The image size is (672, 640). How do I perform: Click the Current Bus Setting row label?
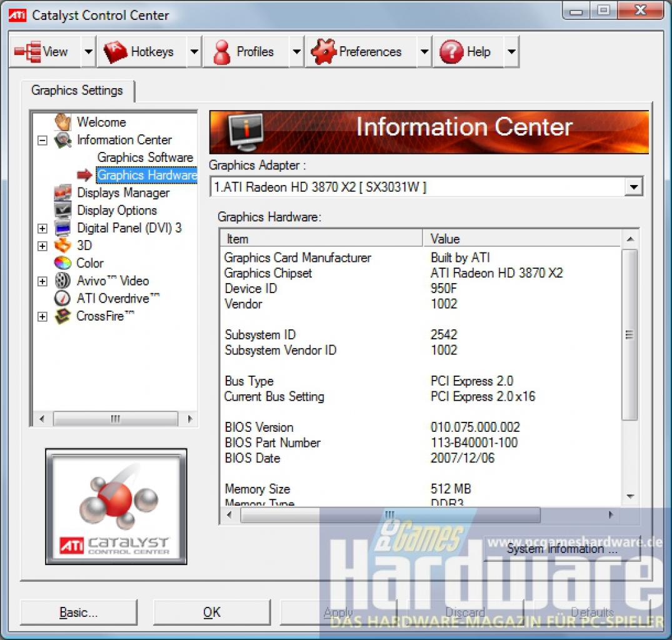pos(274,396)
